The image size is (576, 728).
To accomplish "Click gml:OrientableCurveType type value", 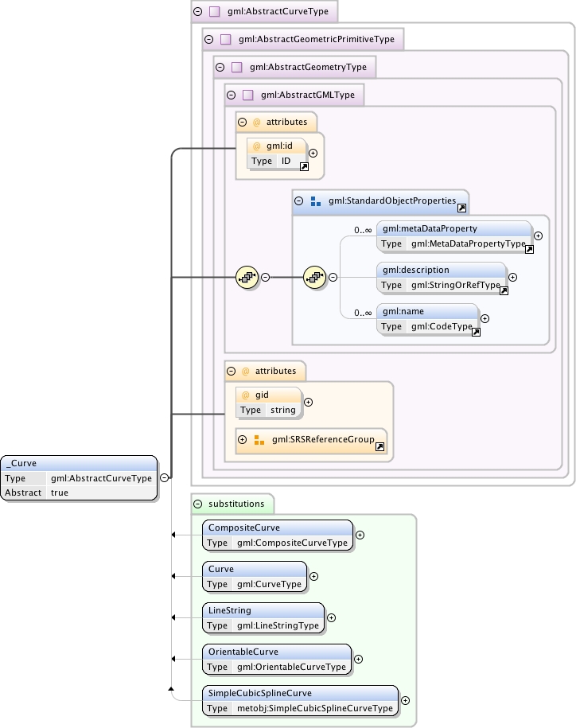I will (x=291, y=667).
